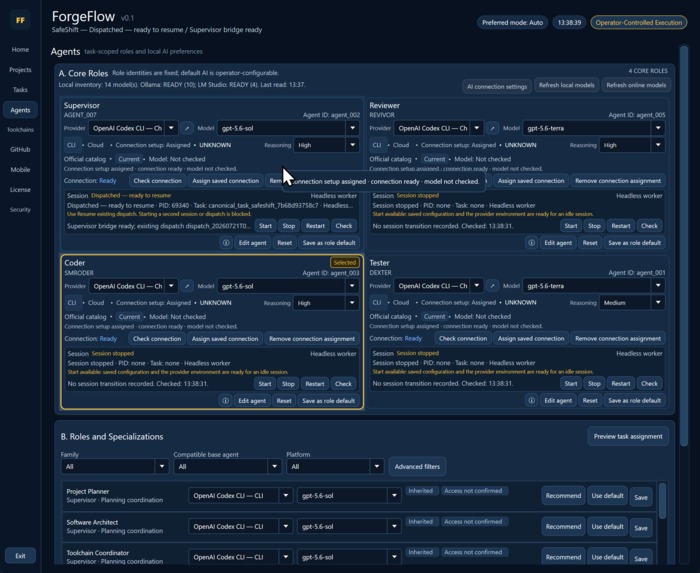Expand Reviewer model gpt-5.6-terra dropdown
Screen dimensions: 700x573
pyautogui.click(x=658, y=129)
